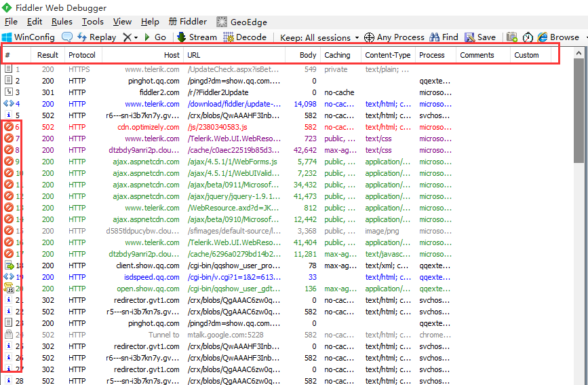This screenshot has height=385, width=588.
Task: Sort sessions by Result column
Action: pos(47,55)
